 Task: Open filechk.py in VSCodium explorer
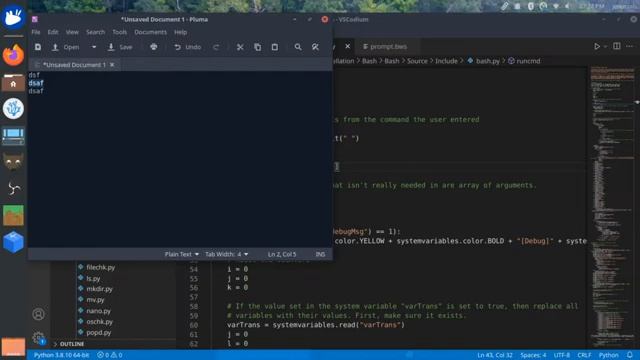click(100, 267)
